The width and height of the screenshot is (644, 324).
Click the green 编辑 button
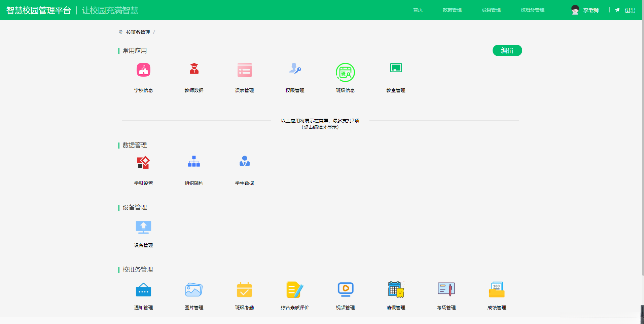tap(507, 50)
